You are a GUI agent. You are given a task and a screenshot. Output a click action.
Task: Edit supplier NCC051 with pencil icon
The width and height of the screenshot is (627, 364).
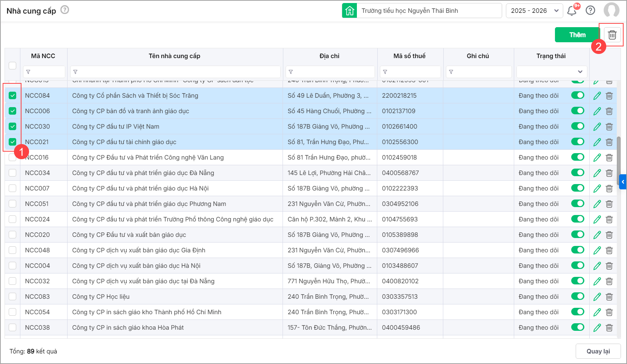pos(597,204)
